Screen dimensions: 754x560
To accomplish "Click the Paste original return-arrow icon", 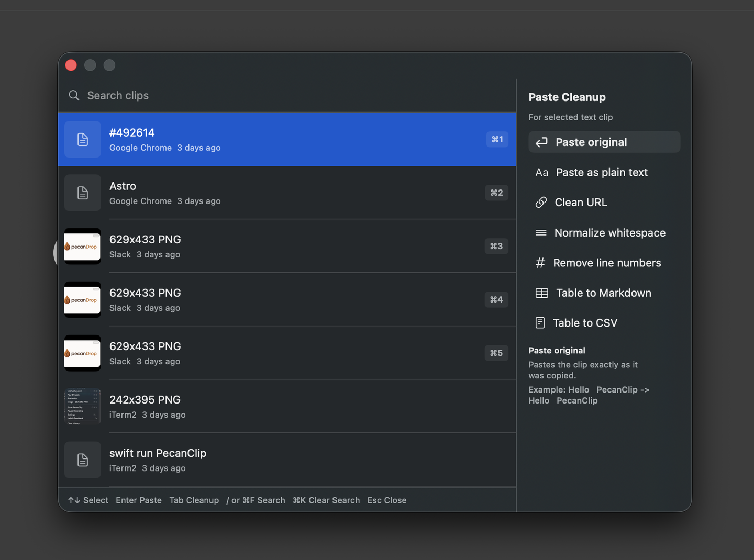I will 541,142.
